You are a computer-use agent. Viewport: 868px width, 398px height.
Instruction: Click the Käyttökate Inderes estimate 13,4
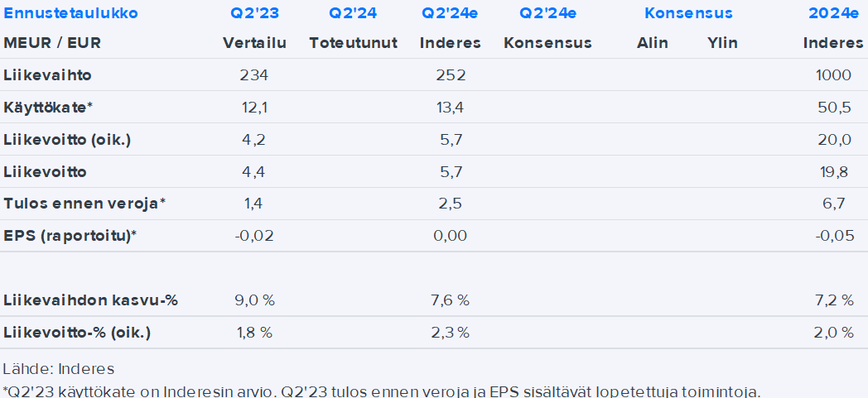coord(451,108)
